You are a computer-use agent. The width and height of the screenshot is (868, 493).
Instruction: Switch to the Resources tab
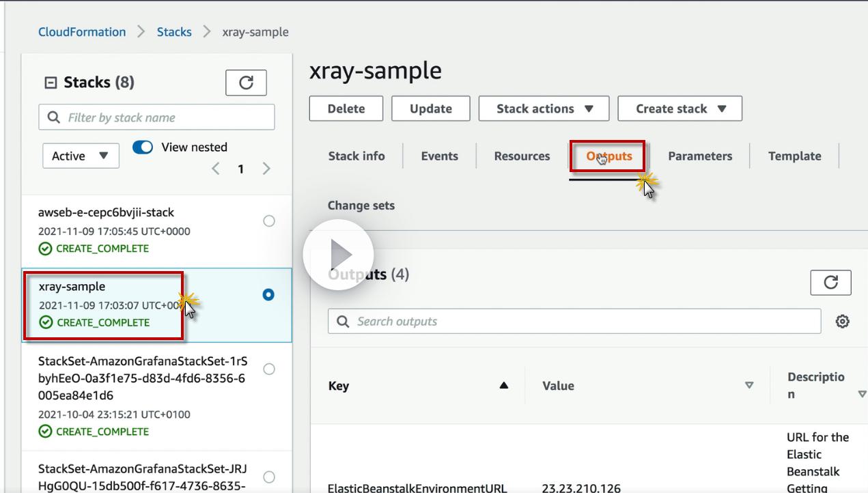point(522,156)
